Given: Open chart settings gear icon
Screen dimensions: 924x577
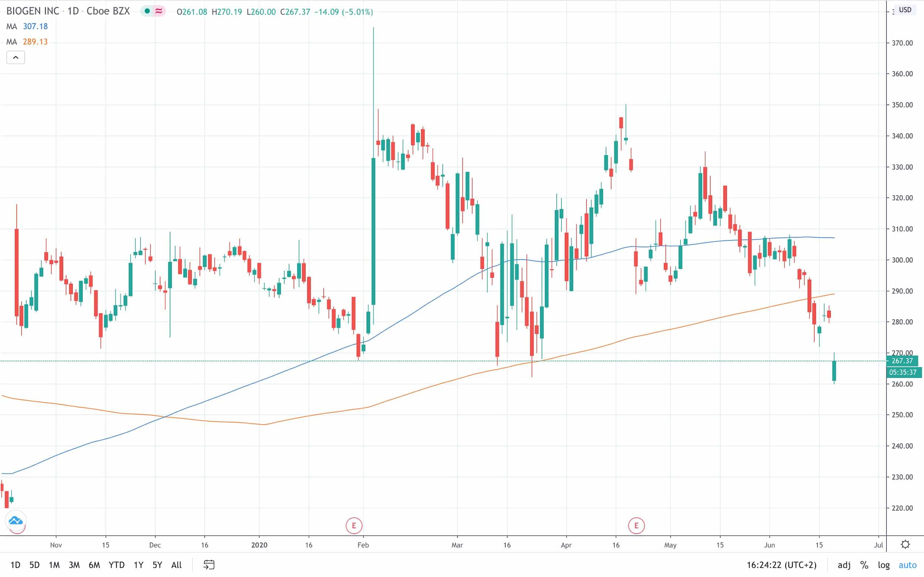Looking at the screenshot, I should (905, 544).
